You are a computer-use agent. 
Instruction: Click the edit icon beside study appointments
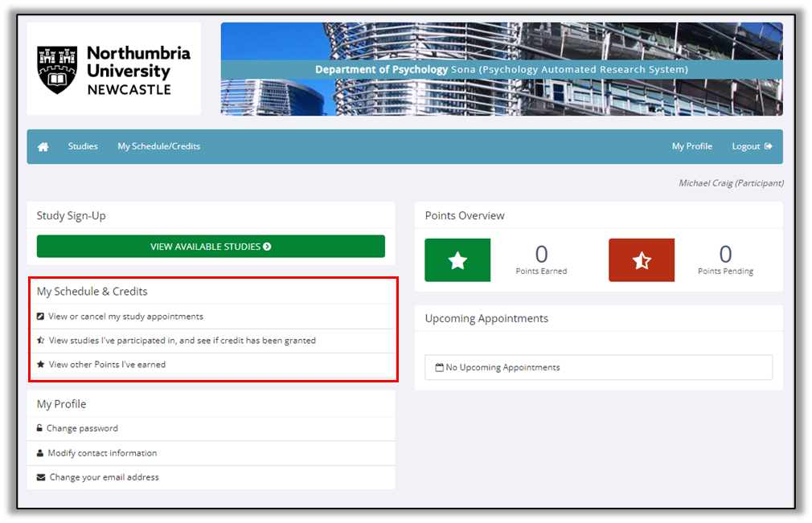tap(41, 317)
